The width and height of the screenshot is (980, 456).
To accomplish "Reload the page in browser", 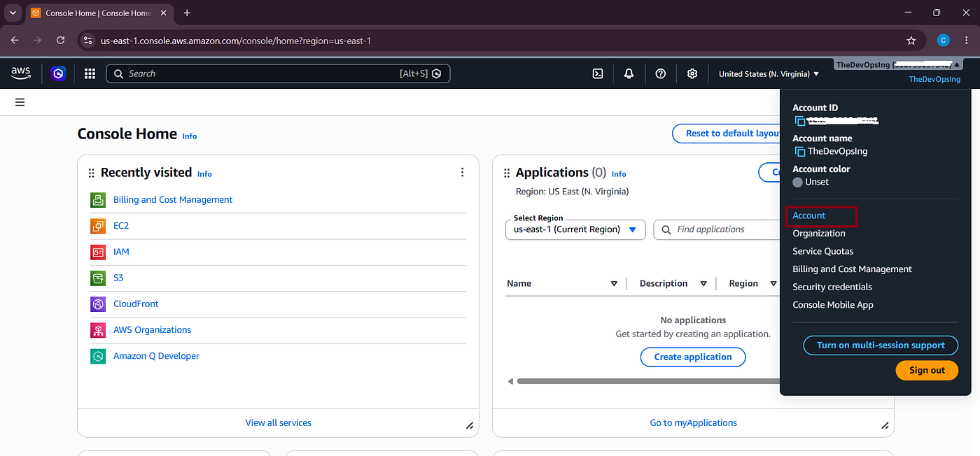I will (x=60, y=41).
